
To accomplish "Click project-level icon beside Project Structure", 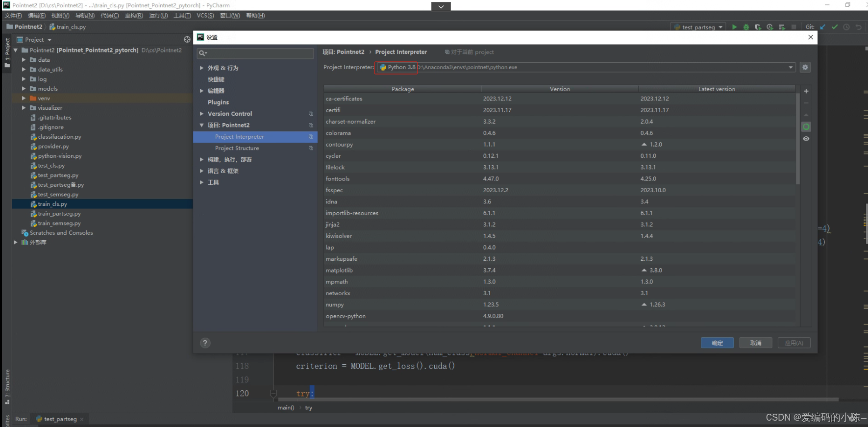I will (311, 148).
